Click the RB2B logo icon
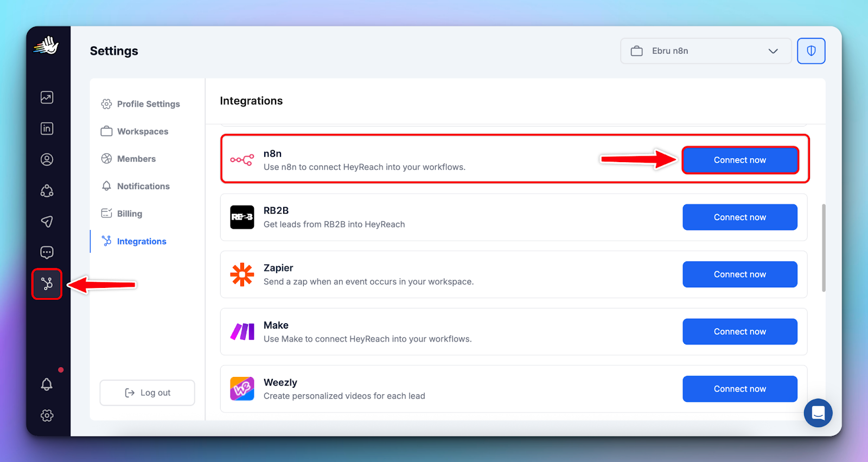This screenshot has height=462, width=868. [242, 217]
